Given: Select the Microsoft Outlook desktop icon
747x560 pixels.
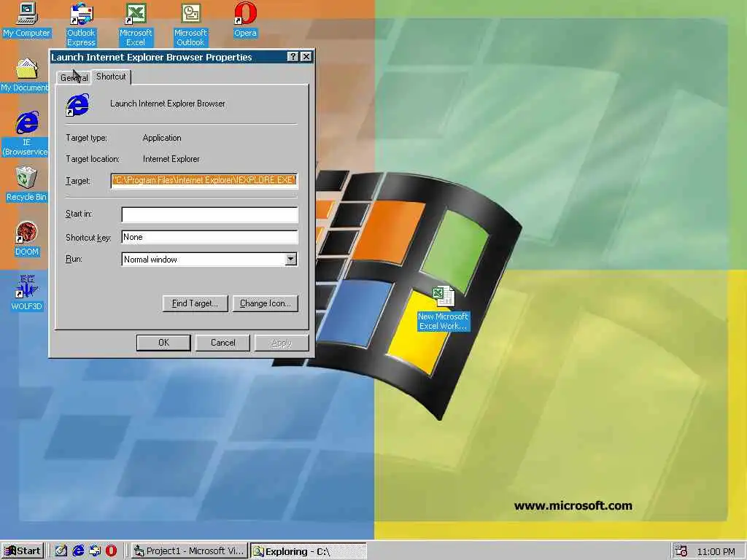Looking at the screenshot, I should [190, 25].
